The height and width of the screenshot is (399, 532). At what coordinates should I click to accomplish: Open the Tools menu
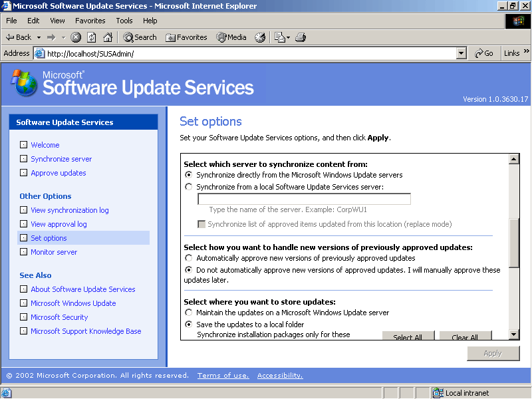(x=124, y=21)
